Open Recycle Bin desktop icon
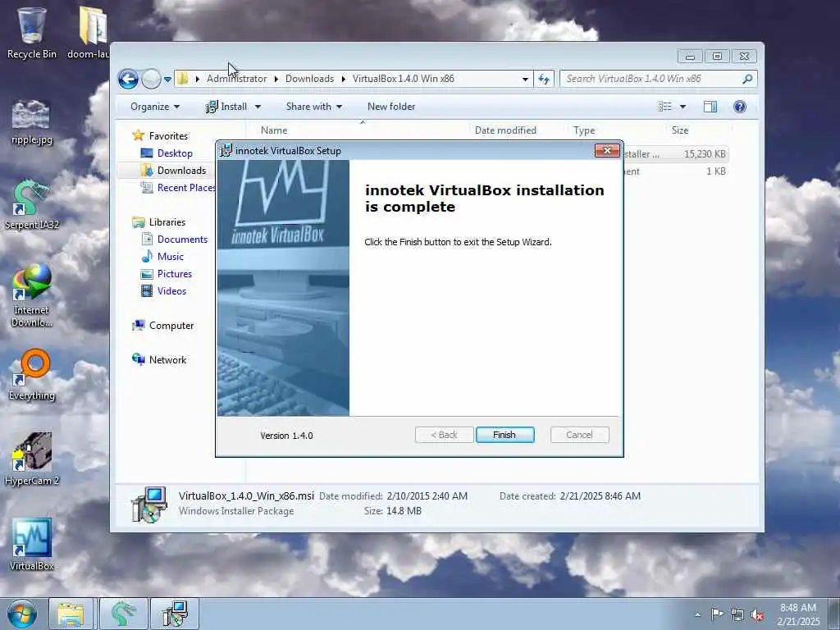This screenshot has height=630, width=840. pyautogui.click(x=32, y=33)
